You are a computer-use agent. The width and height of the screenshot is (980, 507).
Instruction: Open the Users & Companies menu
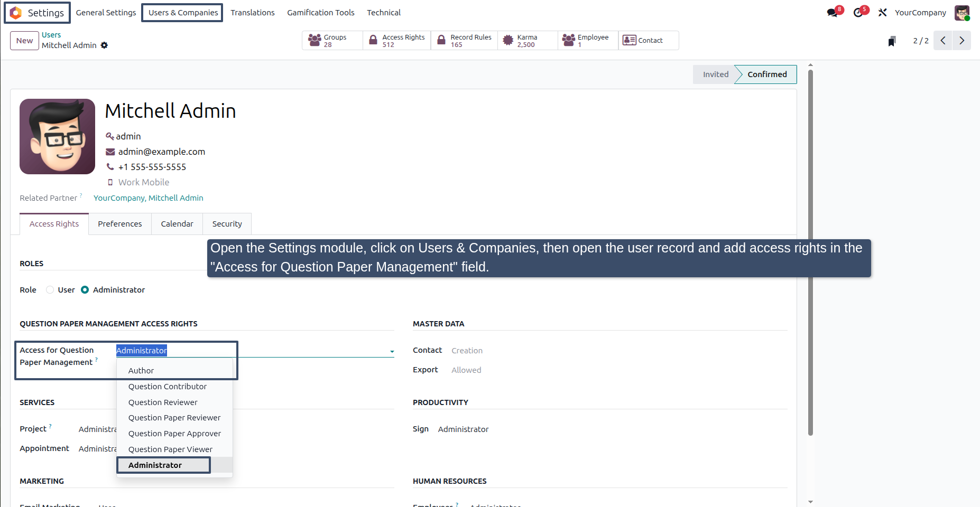183,13
